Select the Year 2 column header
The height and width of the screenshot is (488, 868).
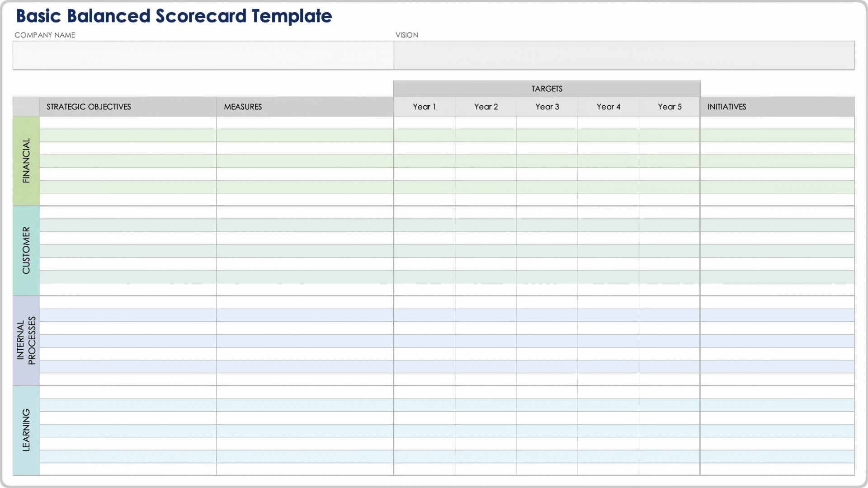coord(486,107)
